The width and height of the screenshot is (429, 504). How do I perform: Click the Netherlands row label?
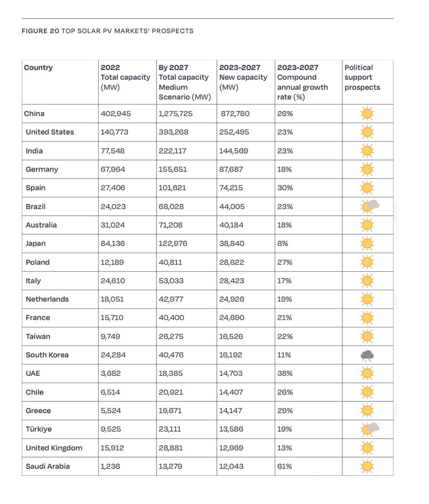click(x=47, y=299)
